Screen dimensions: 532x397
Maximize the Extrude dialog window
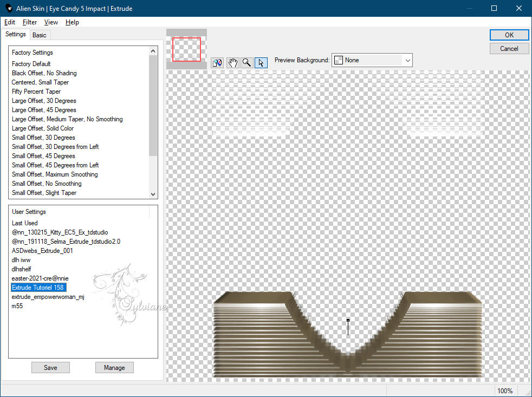[x=494, y=8]
